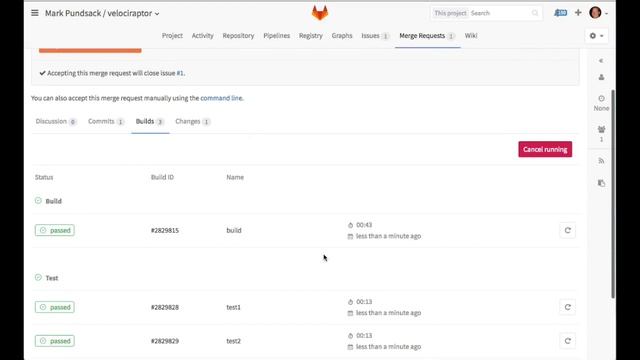The width and height of the screenshot is (640, 360).
Task: Click the page vertical scrollbar
Action: click(613, 194)
